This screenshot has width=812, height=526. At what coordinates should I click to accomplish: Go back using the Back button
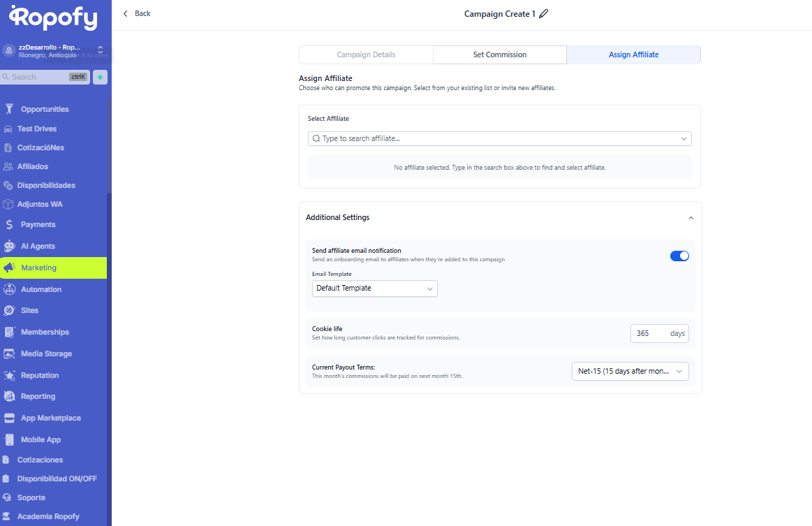point(137,14)
